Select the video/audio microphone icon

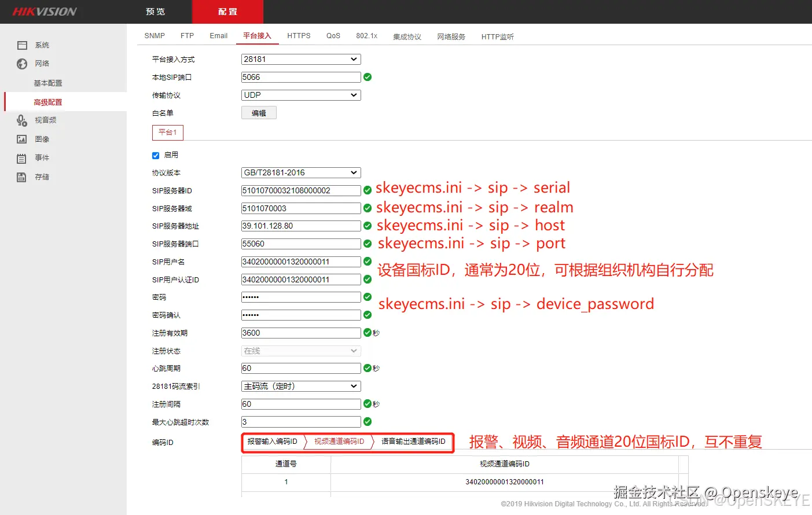(x=22, y=120)
